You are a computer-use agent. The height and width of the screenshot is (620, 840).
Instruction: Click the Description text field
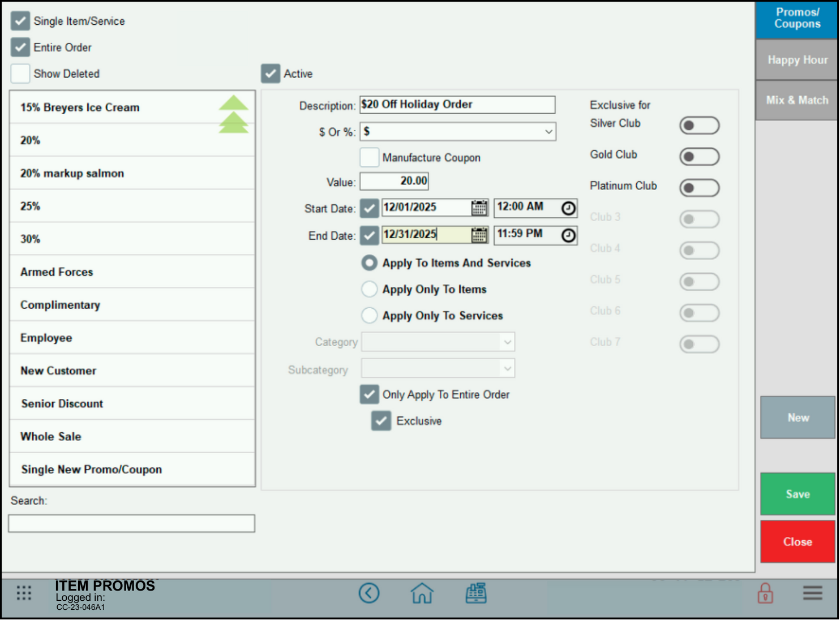coord(457,104)
